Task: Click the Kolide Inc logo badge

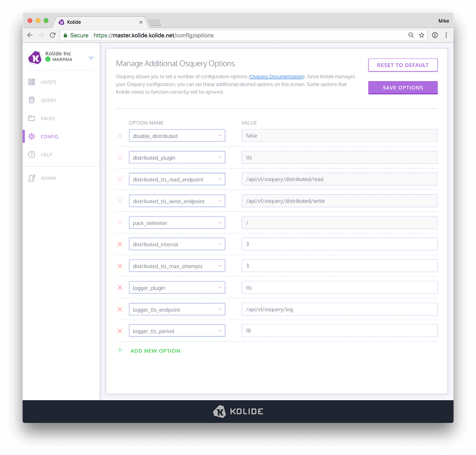Action: [35, 57]
